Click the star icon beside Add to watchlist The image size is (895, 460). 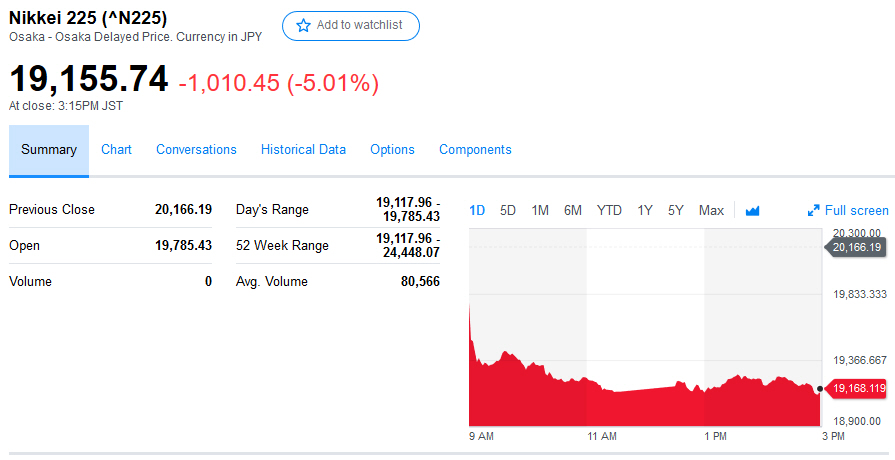click(303, 26)
